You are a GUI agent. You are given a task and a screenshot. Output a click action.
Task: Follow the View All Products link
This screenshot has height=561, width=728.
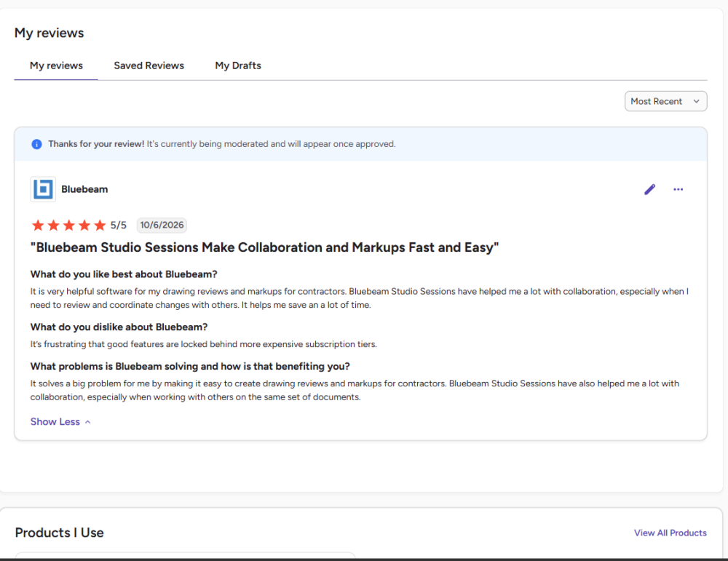pos(670,533)
